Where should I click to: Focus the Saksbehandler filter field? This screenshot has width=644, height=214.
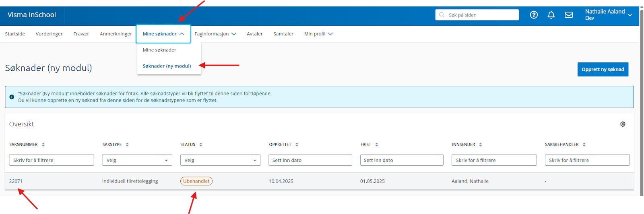click(x=587, y=160)
